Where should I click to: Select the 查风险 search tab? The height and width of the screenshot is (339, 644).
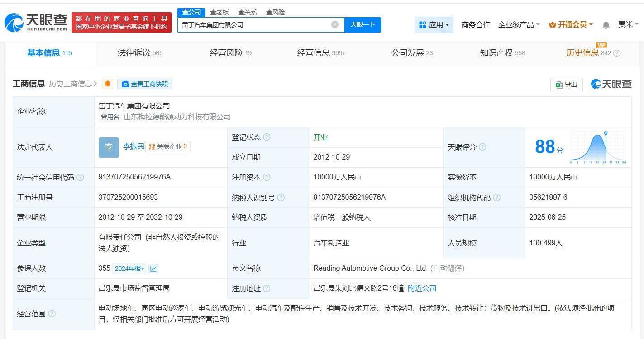[x=276, y=12]
